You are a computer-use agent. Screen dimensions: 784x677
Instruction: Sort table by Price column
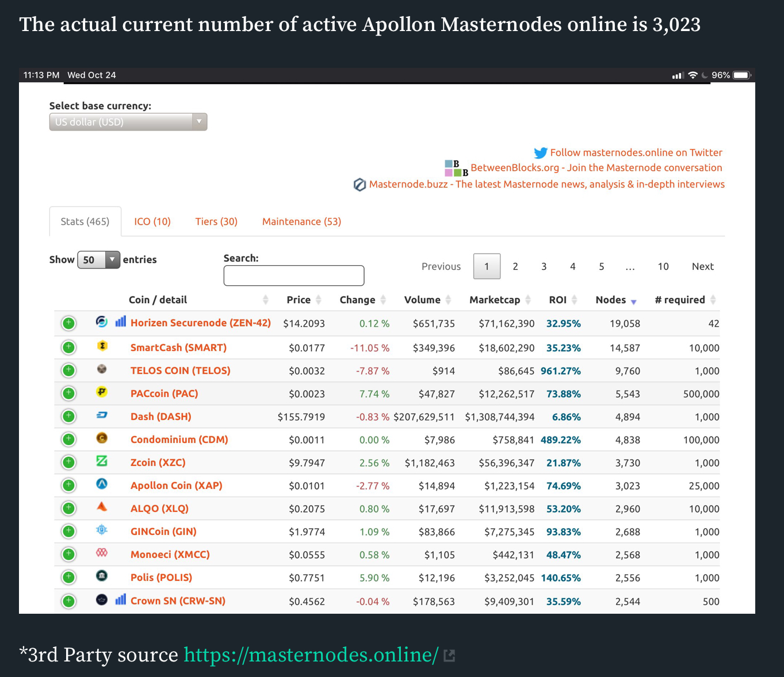click(304, 300)
